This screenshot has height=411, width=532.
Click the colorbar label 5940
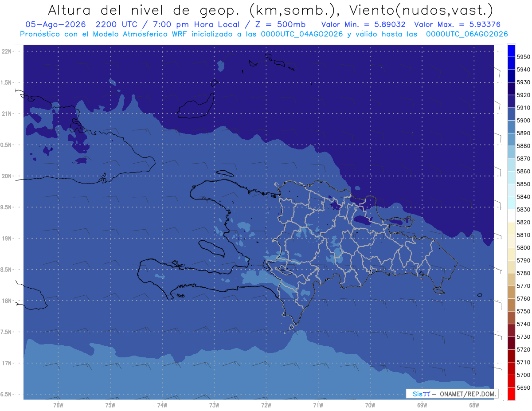coord(524,70)
